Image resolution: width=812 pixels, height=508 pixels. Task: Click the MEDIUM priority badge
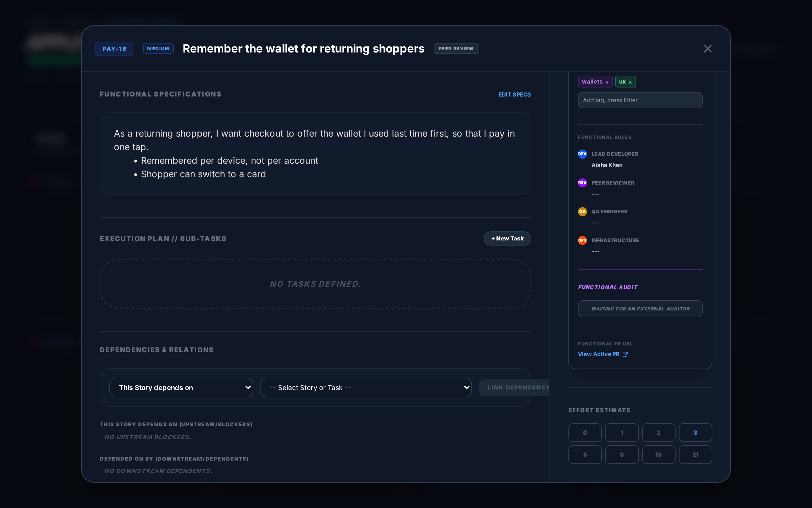tap(158, 49)
